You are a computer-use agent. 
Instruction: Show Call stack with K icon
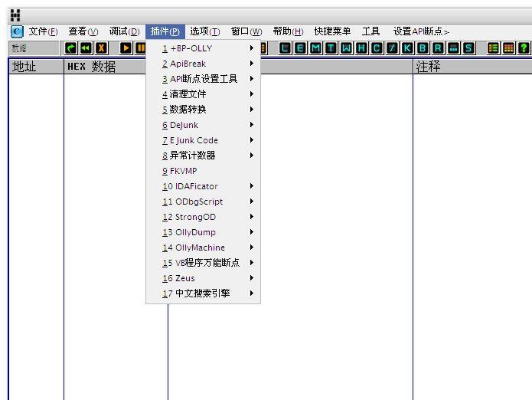click(407, 48)
